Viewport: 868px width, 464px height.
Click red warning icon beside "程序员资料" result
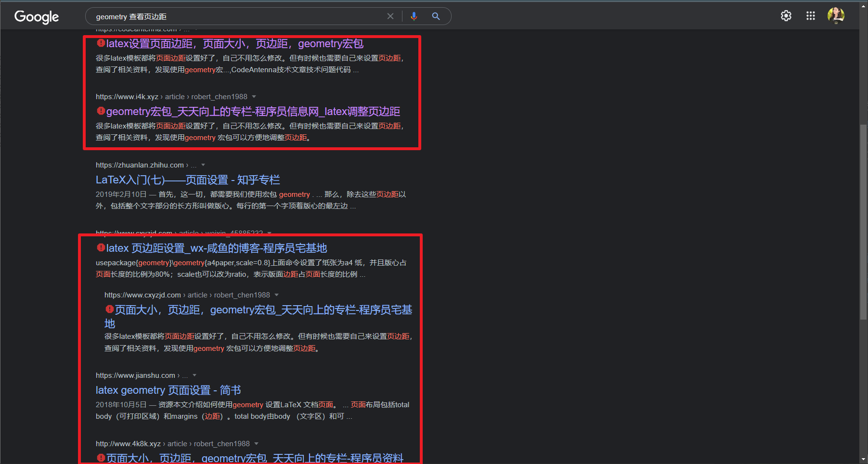pos(101,458)
